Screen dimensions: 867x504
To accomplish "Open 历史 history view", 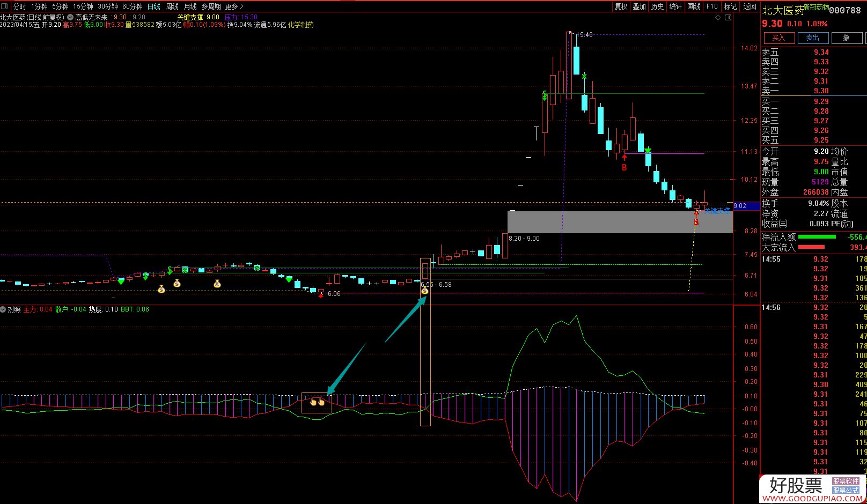I will click(x=657, y=6).
